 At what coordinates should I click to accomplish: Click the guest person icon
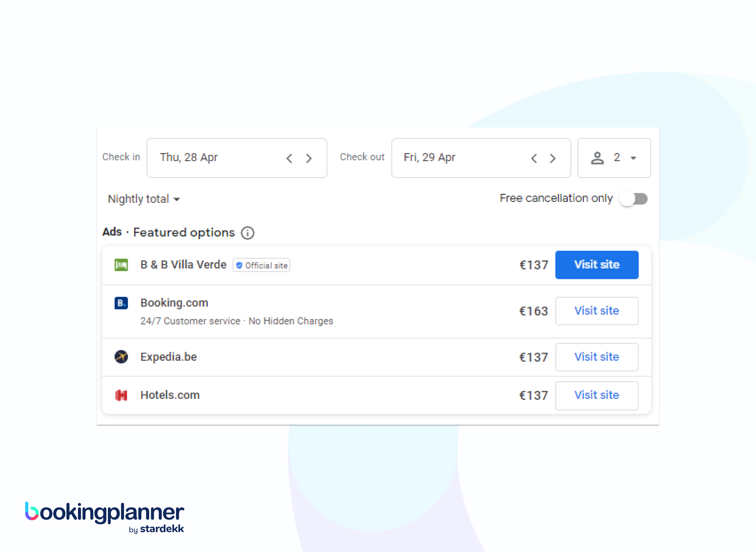[597, 158]
